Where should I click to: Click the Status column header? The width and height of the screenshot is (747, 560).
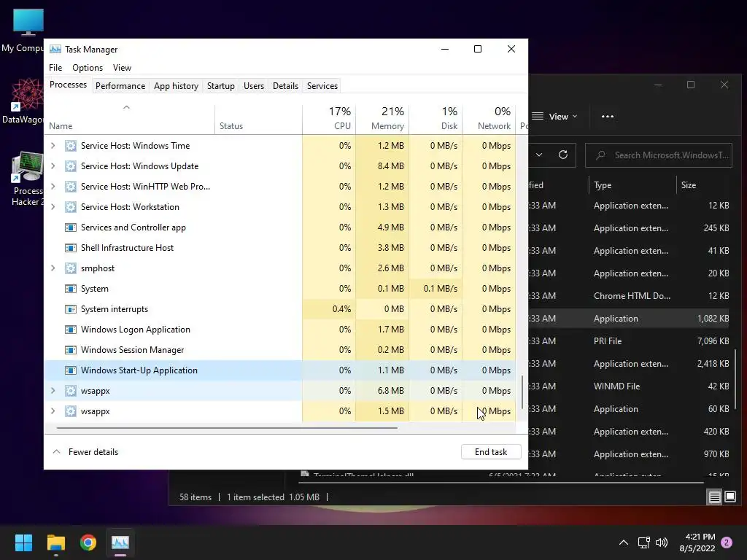tap(258, 118)
